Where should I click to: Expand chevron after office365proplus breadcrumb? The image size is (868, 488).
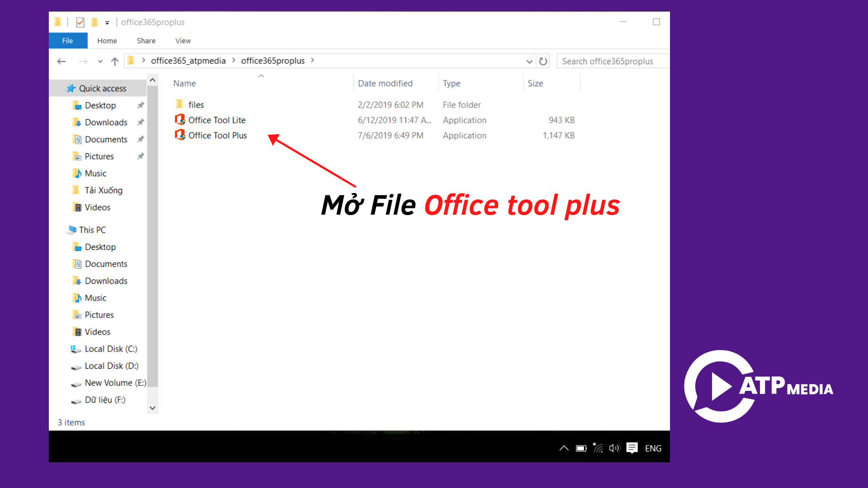[312, 61]
